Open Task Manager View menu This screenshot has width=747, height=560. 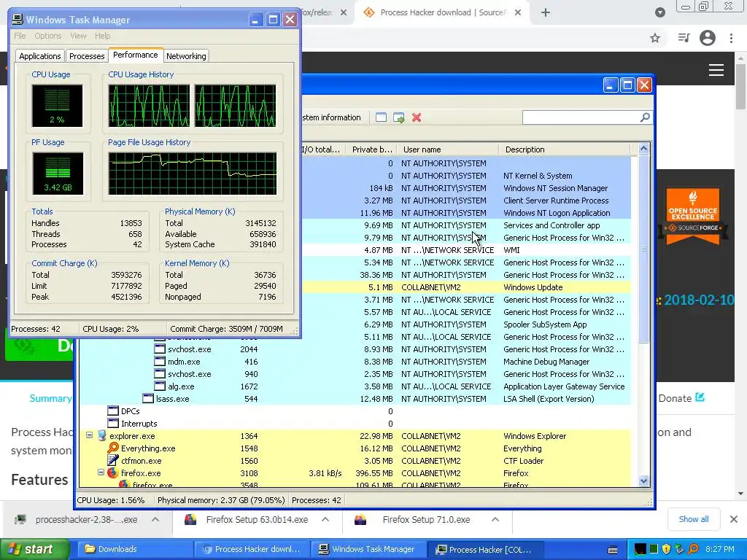coord(78,36)
